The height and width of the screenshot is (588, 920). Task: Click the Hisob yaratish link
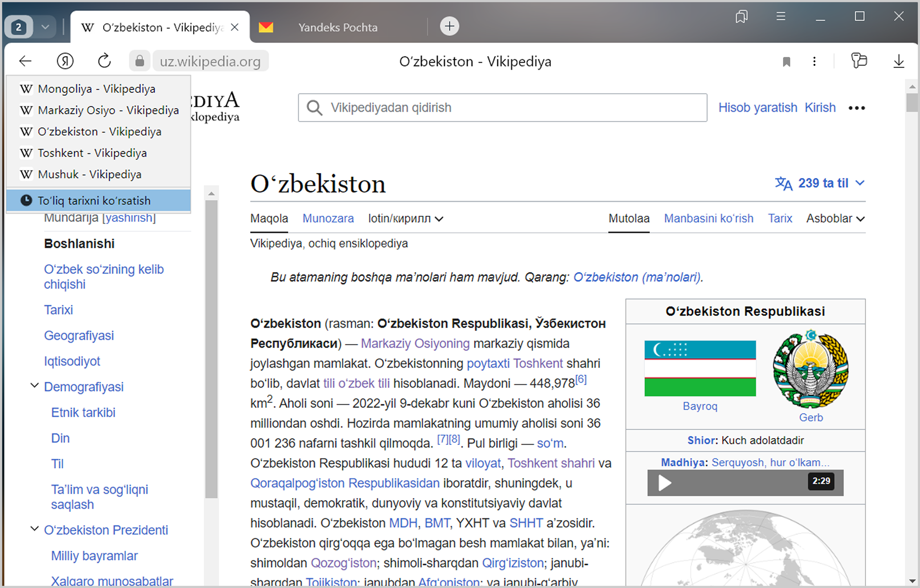tap(757, 108)
